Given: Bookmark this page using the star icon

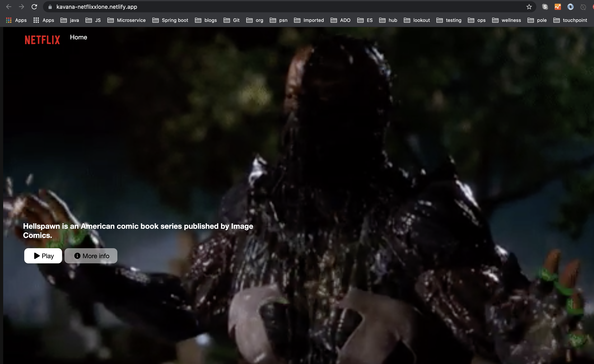Looking at the screenshot, I should click(529, 7).
